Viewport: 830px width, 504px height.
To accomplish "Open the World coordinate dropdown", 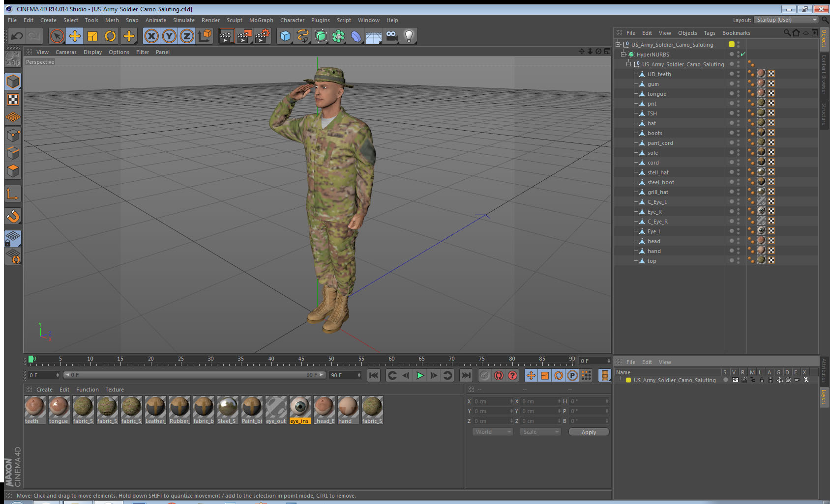I will click(492, 432).
